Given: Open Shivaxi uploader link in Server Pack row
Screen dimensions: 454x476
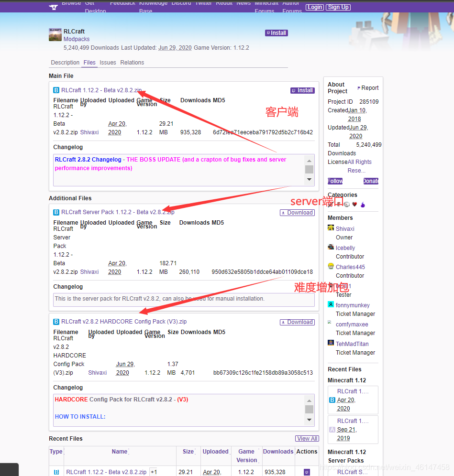Looking at the screenshot, I should click(x=89, y=272).
